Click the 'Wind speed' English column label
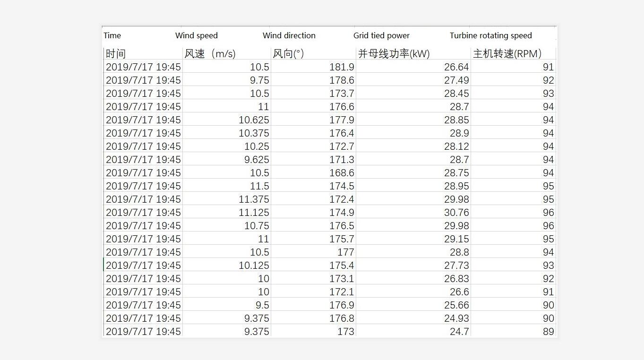Image resolution: width=644 pixels, height=360 pixels. coord(197,35)
